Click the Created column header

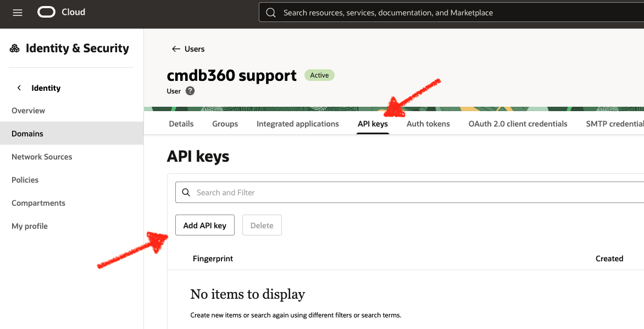(609, 259)
